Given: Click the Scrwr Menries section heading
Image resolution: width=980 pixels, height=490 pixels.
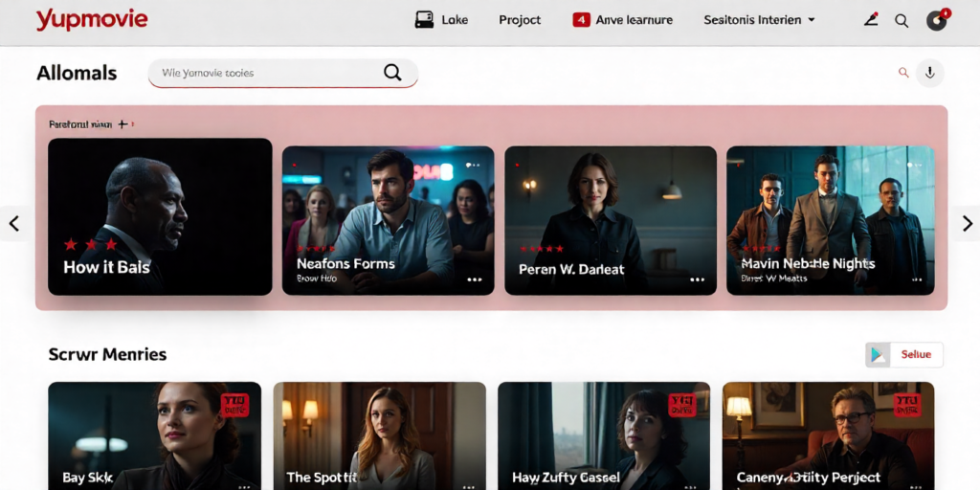Looking at the screenshot, I should (107, 354).
